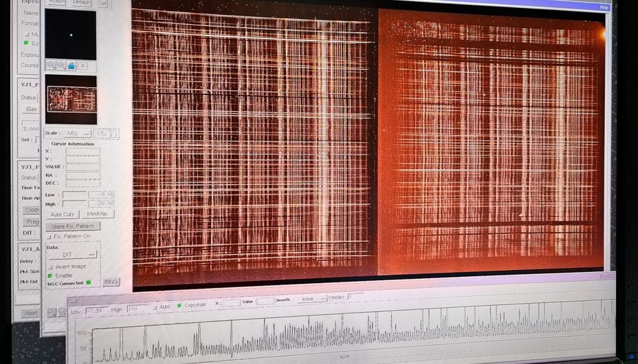Toggle the Crosshair checkbox in the plot window
This screenshot has width=638, height=364.
pos(179,306)
